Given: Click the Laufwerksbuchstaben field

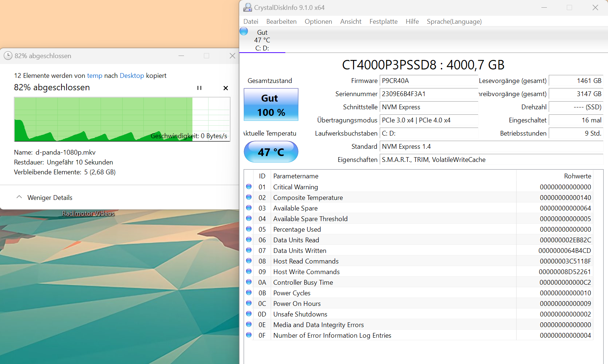Looking at the screenshot, I should (x=429, y=133).
